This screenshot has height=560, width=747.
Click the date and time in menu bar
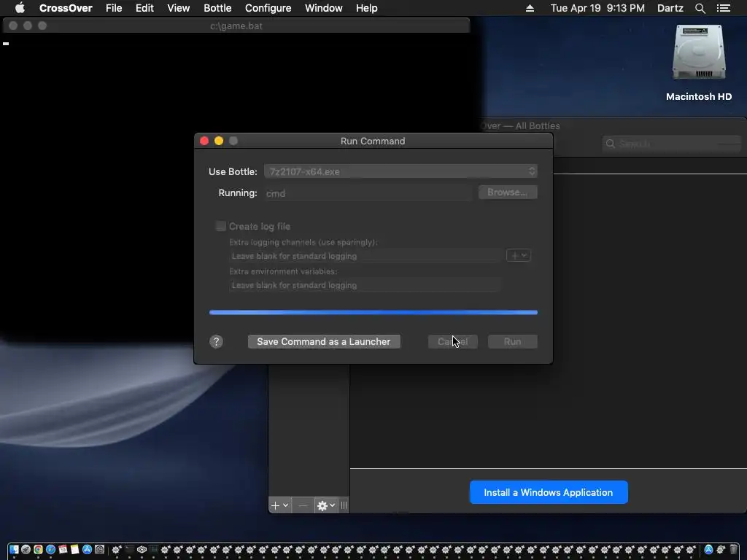[597, 8]
